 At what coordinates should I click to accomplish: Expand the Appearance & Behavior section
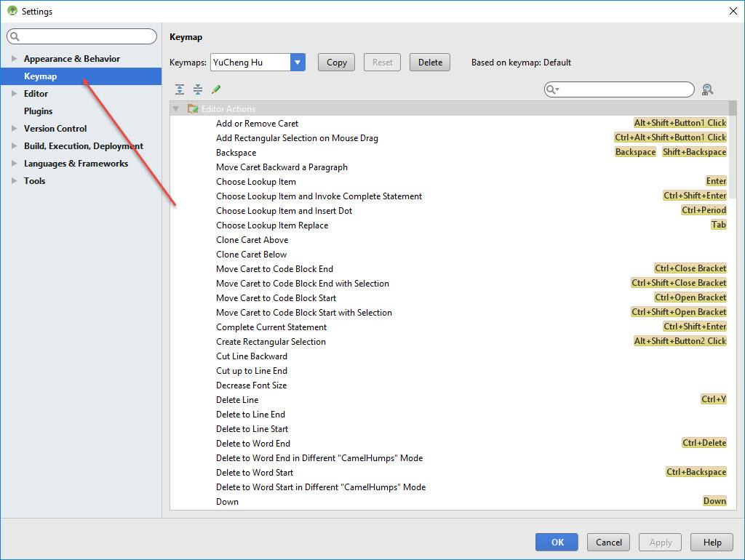click(13, 59)
